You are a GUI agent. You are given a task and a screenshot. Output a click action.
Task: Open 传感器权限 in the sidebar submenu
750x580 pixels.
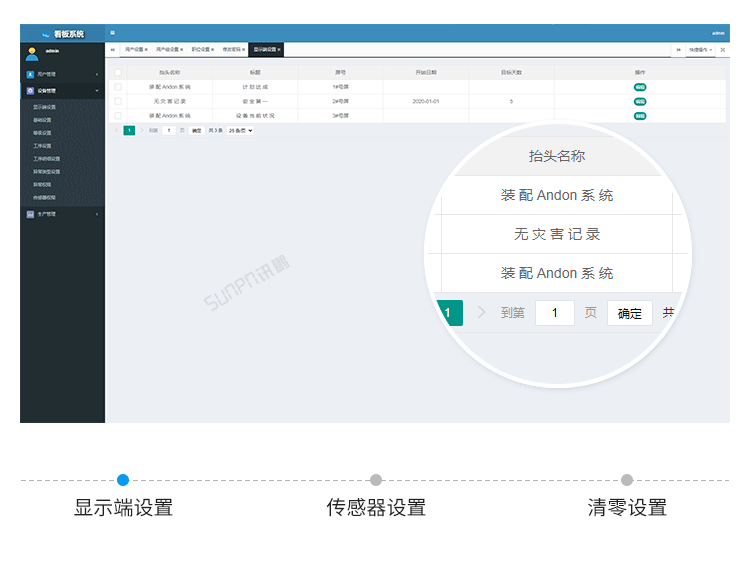point(44,197)
